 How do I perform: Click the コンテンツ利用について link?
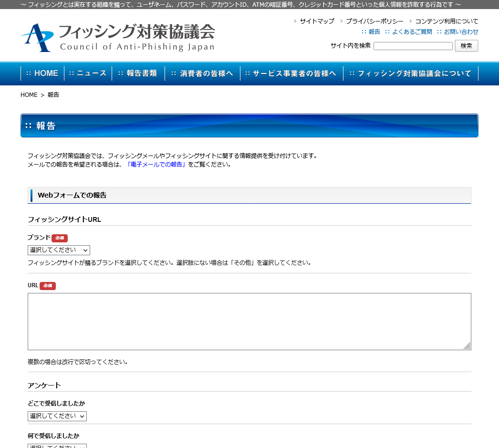pos(447,21)
